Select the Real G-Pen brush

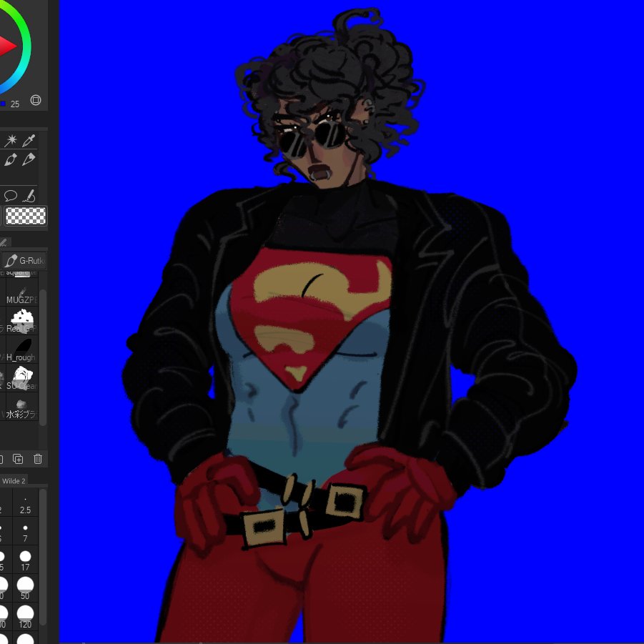[x=21, y=321]
